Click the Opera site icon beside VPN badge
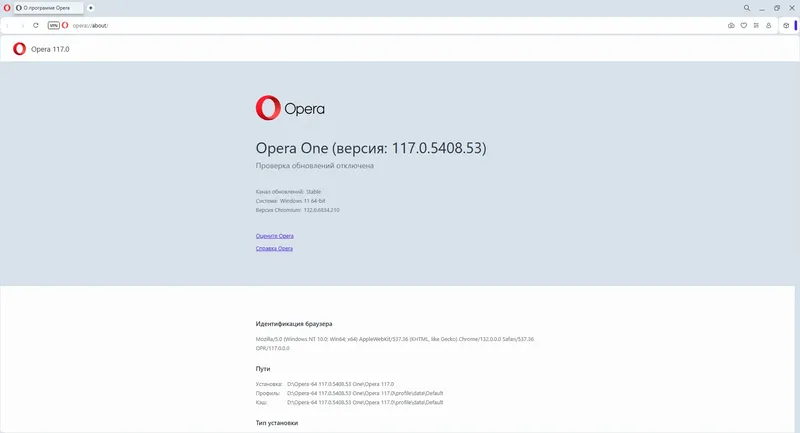This screenshot has width=800, height=433. (65, 26)
